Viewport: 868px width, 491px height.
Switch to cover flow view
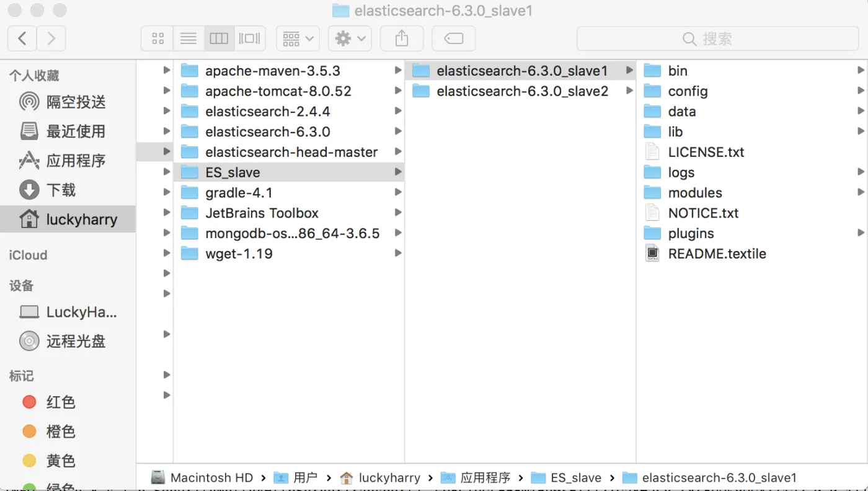pos(250,38)
